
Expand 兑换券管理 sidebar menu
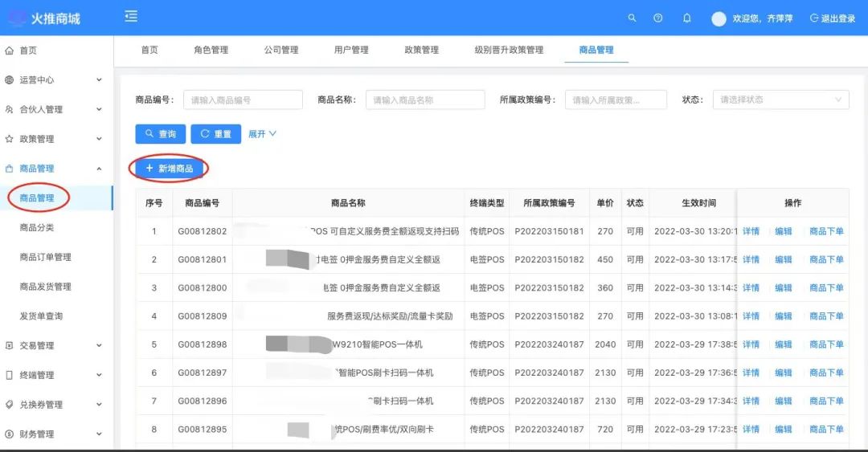pos(56,405)
